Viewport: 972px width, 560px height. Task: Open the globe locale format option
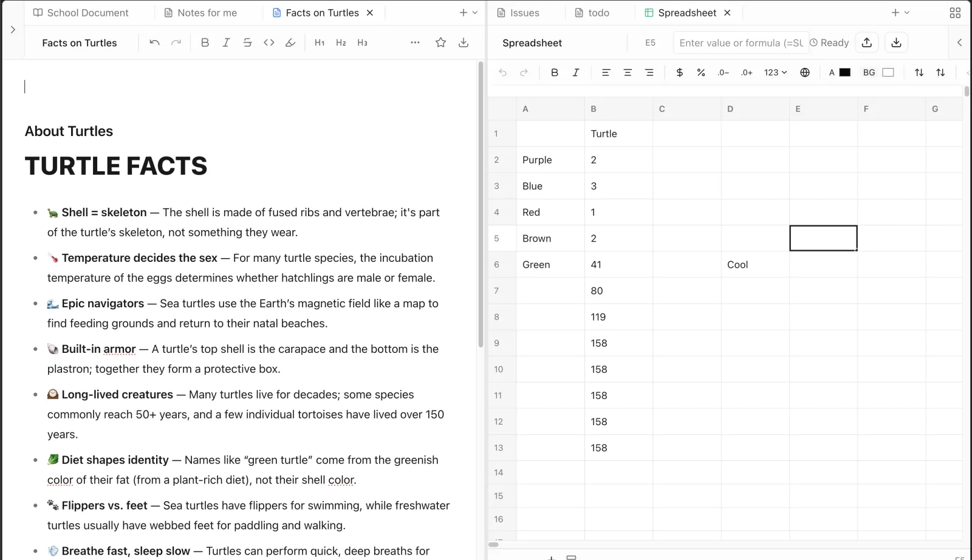click(x=805, y=72)
